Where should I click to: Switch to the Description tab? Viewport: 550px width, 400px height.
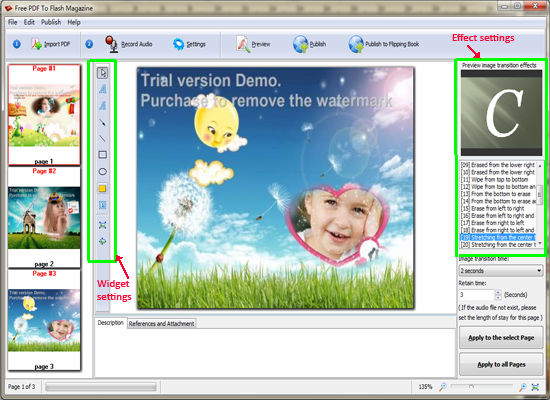110,323
